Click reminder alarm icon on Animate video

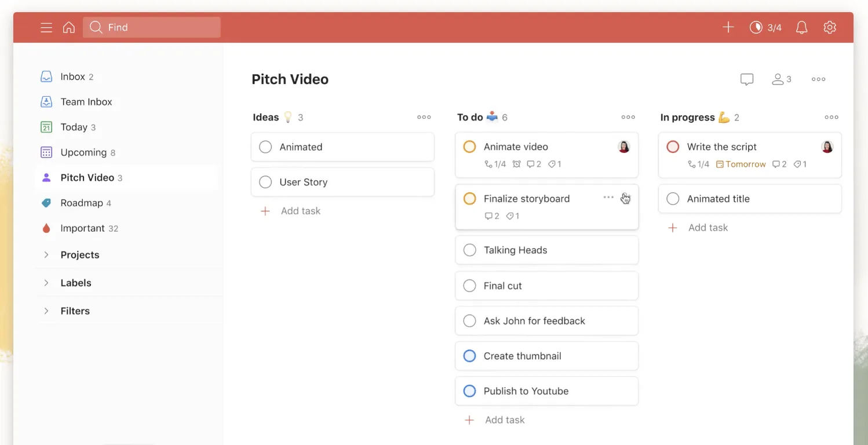pos(516,164)
